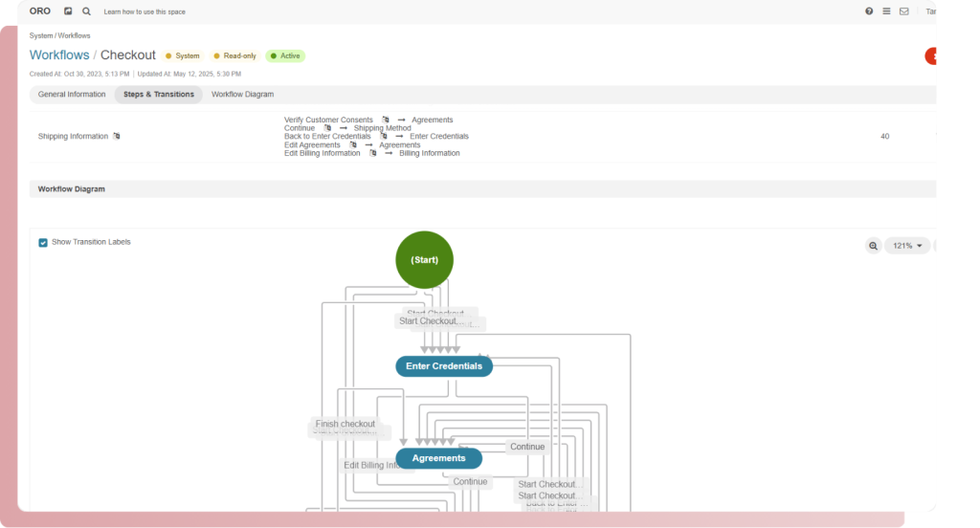
Task: Click the ORO logo in the top bar
Action: pyautogui.click(x=40, y=11)
